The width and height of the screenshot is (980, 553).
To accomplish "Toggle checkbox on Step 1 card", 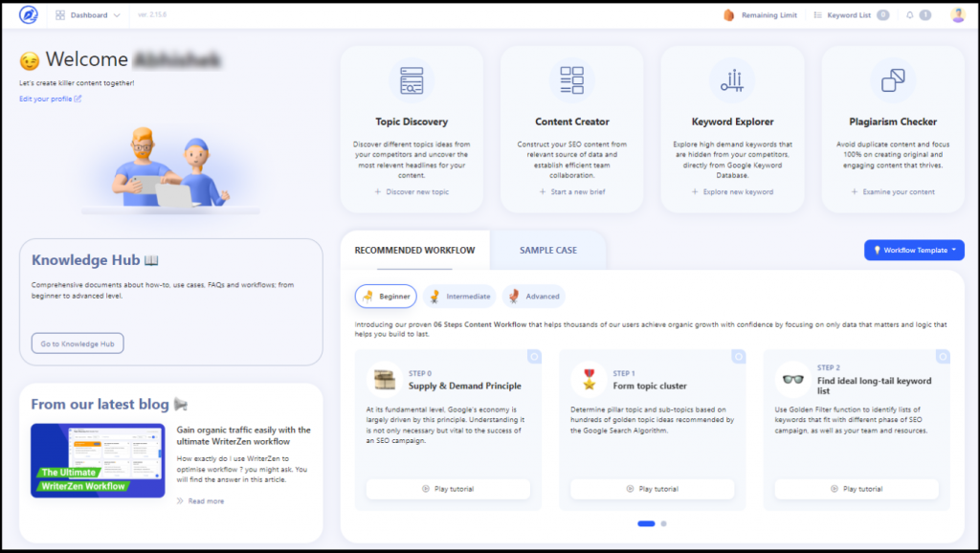I will [739, 357].
